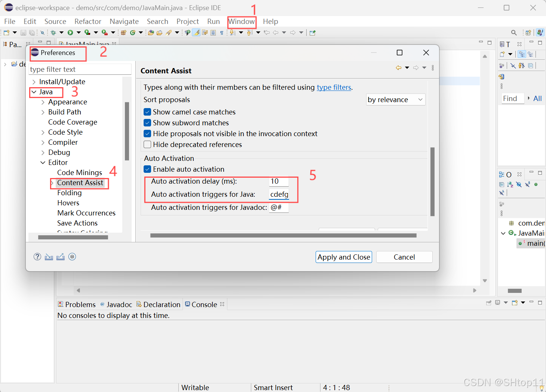546x392 pixels.
Task: Click the preferences tree vertical scrollbar
Action: tap(127, 131)
